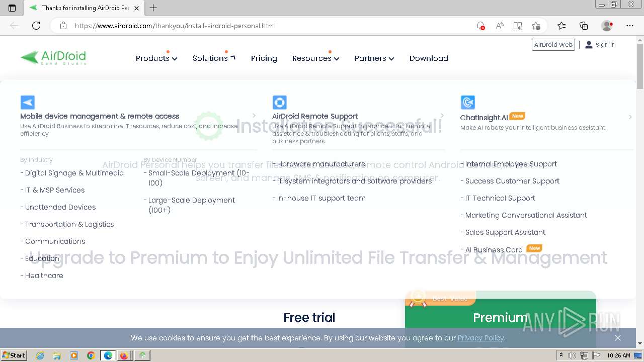This screenshot has height=362, width=644.
Task: Open the Privacy Policy link
Action: pyautogui.click(x=480, y=338)
